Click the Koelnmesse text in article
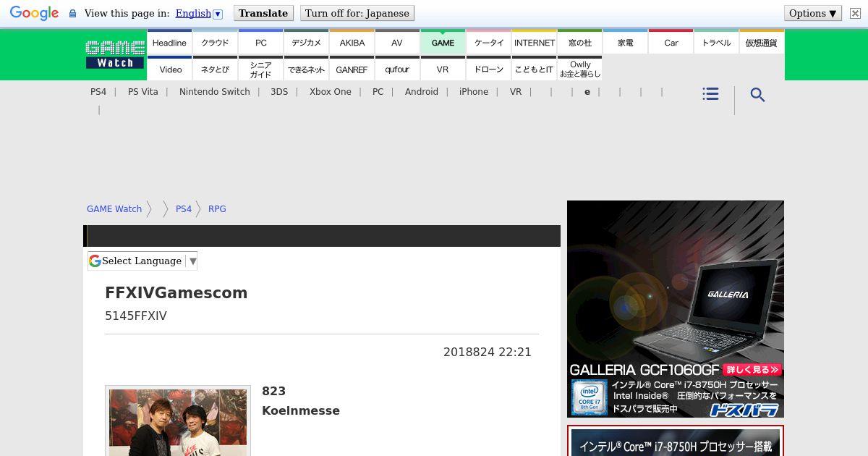This screenshot has width=868, height=456. [301, 410]
